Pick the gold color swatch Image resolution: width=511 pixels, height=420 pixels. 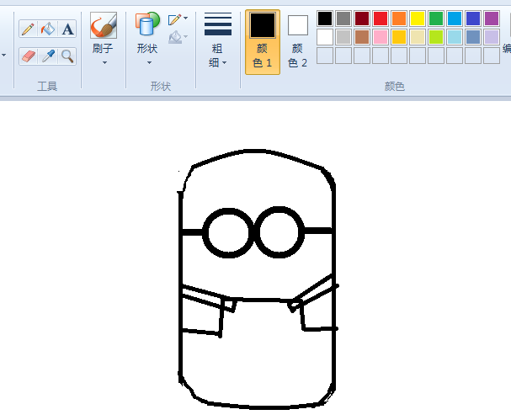coord(399,37)
